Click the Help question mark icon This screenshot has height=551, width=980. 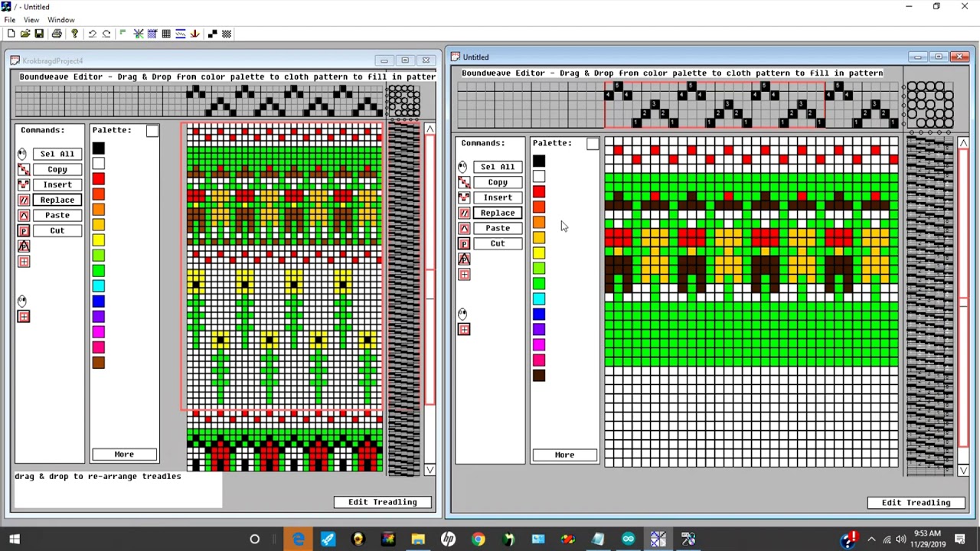(74, 34)
